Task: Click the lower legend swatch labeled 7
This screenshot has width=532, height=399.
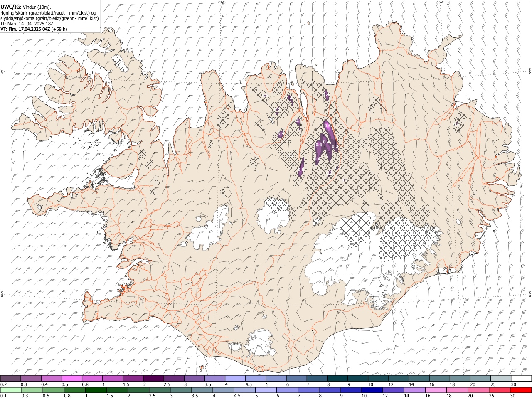Action: pyautogui.click(x=308, y=390)
